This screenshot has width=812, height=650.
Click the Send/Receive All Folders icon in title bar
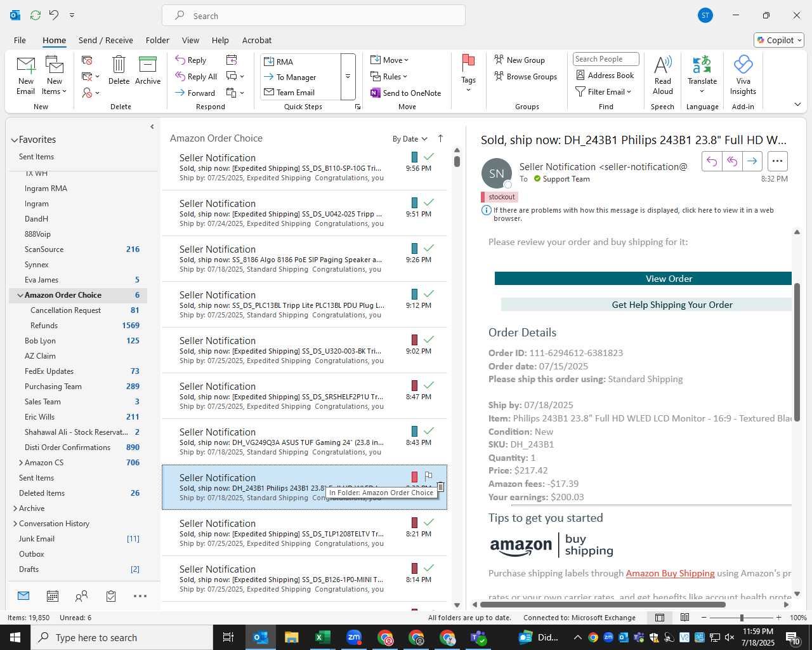[x=36, y=15]
